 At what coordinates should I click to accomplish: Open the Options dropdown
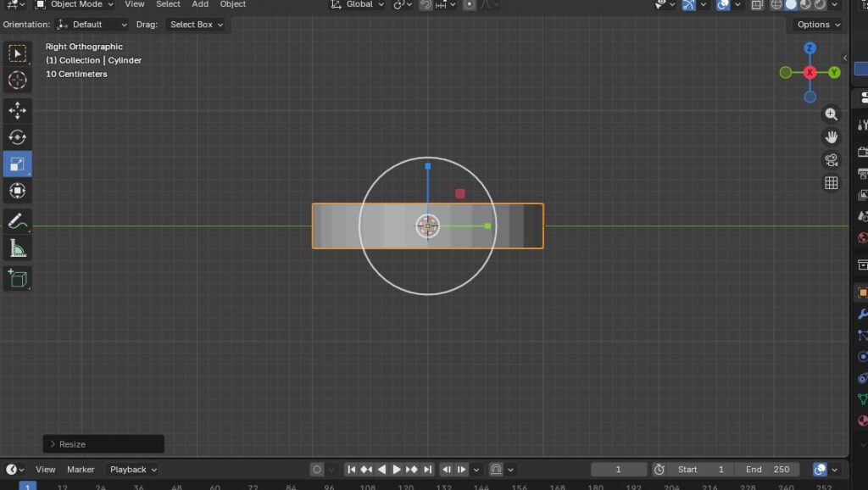pos(818,25)
